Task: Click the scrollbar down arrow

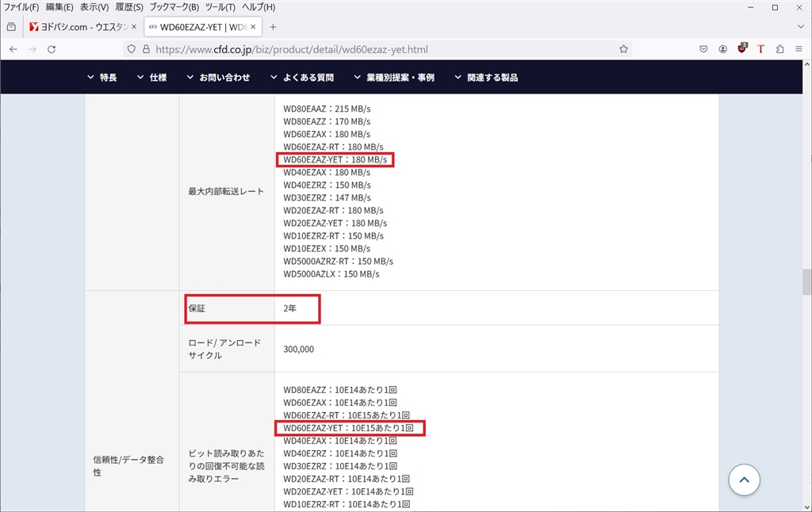Action: click(806, 506)
